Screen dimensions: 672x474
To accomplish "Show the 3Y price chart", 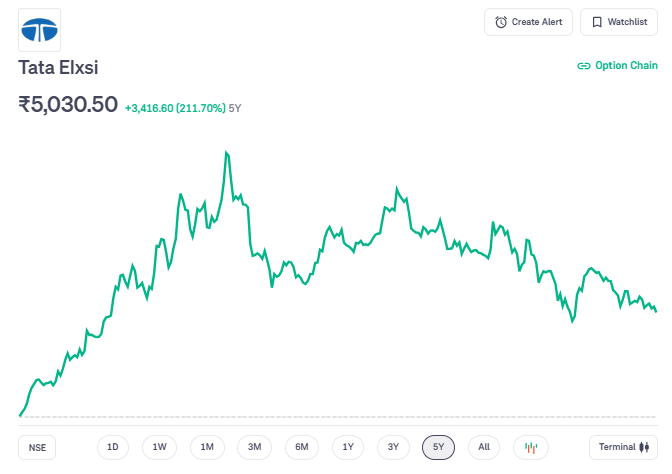I will (393, 447).
